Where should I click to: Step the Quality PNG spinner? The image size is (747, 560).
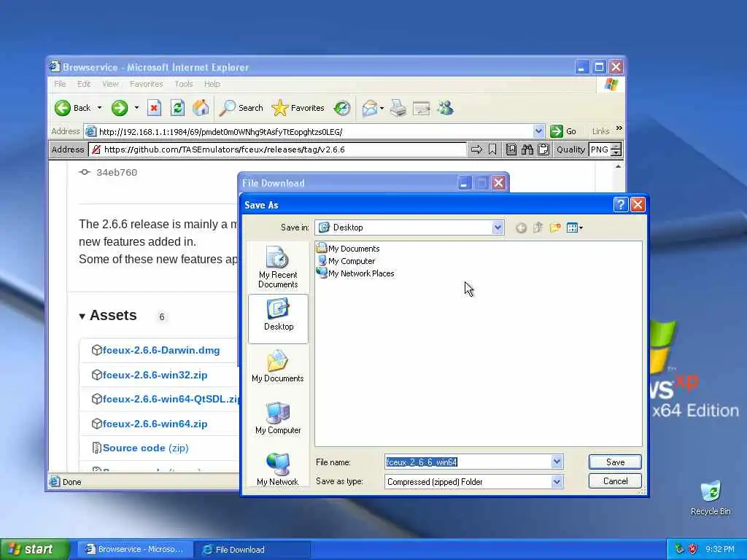click(616, 149)
